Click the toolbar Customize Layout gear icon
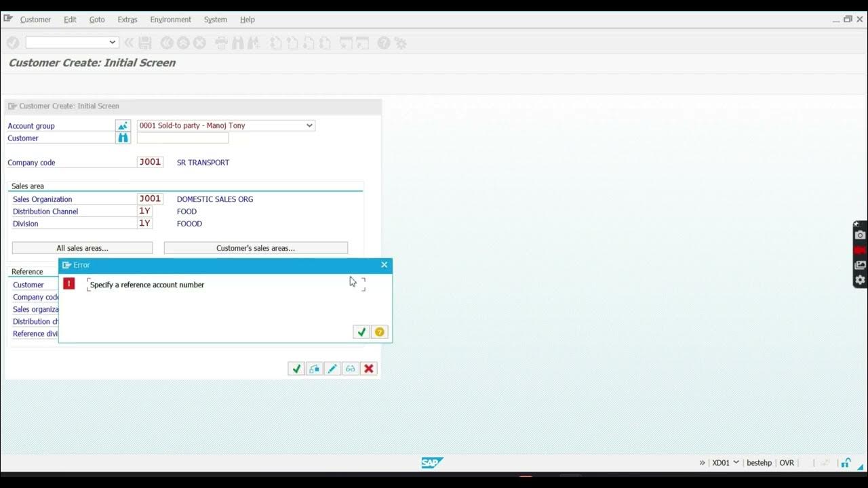The width and height of the screenshot is (868, 488). pyautogui.click(x=401, y=43)
